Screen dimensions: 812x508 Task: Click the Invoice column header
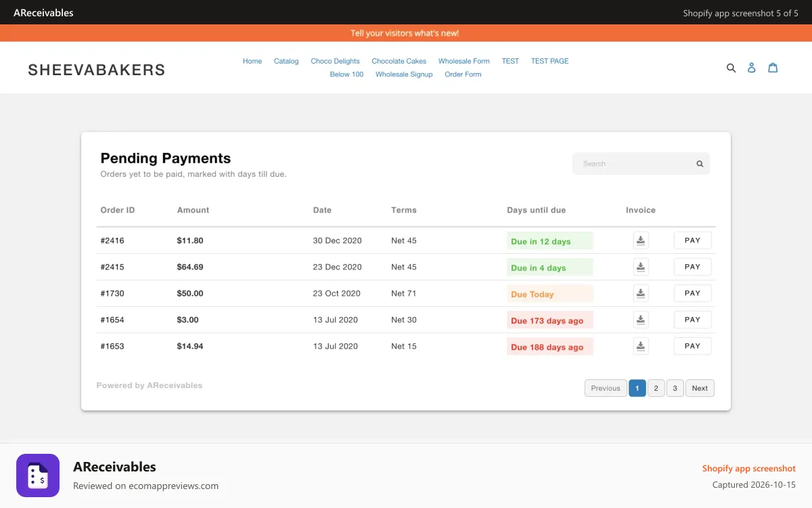coord(641,210)
